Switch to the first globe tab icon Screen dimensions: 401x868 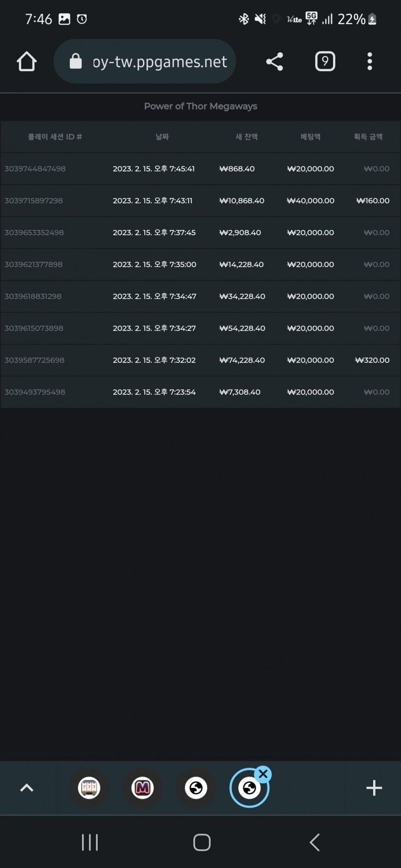[196, 787]
